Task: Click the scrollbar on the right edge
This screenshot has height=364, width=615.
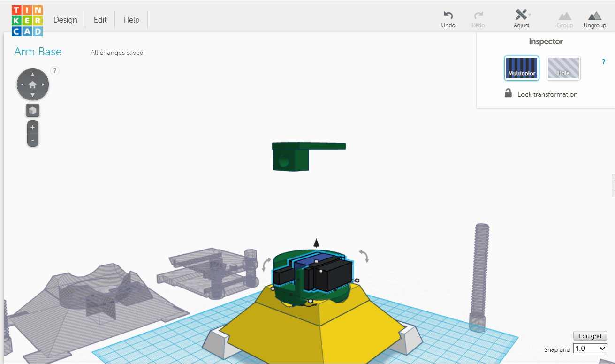Action: tap(613, 185)
